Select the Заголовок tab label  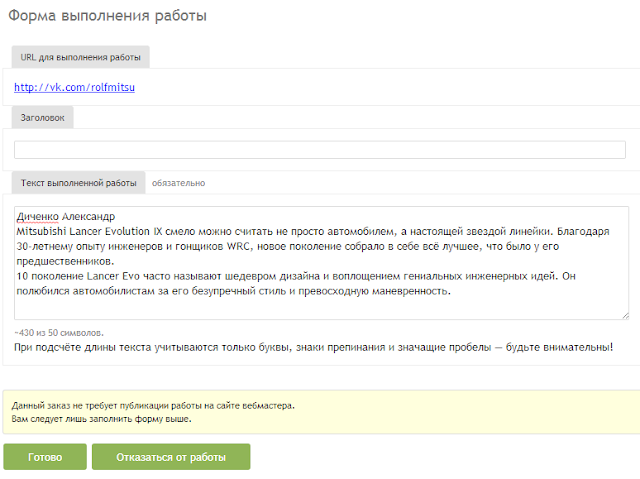click(x=42, y=118)
